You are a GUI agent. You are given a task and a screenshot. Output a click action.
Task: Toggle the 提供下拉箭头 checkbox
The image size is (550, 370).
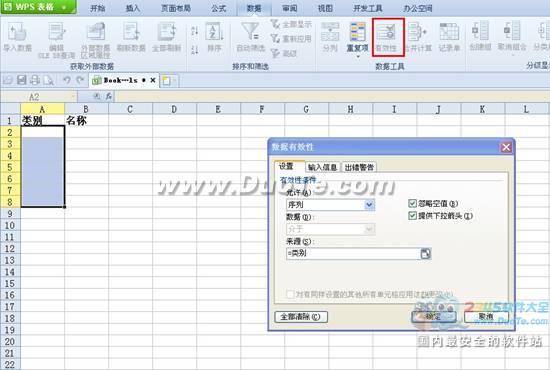[412, 216]
